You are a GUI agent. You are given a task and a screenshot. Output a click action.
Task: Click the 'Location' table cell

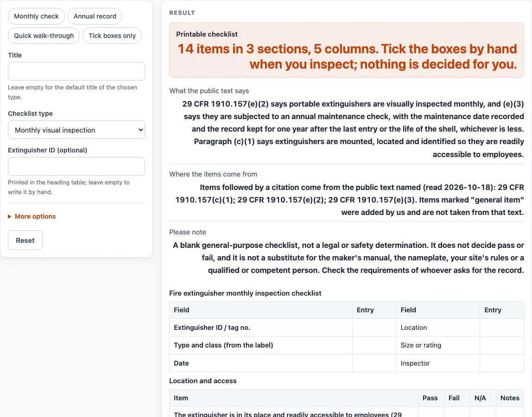tap(438, 328)
